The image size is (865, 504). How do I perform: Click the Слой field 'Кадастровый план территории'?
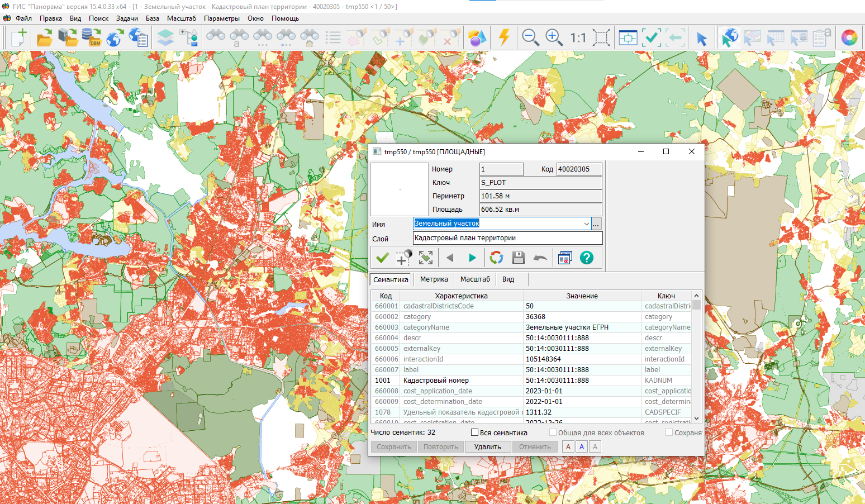508,238
